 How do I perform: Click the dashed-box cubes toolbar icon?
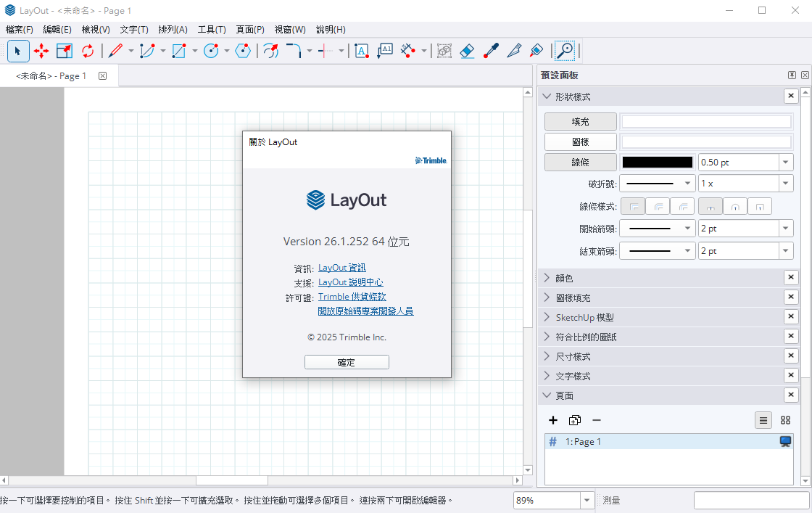(444, 51)
